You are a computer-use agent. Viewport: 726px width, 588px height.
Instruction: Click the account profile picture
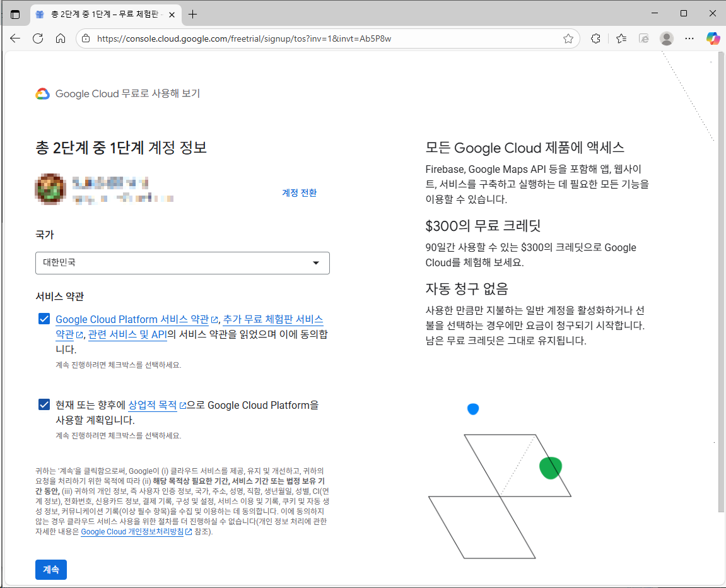(50, 189)
